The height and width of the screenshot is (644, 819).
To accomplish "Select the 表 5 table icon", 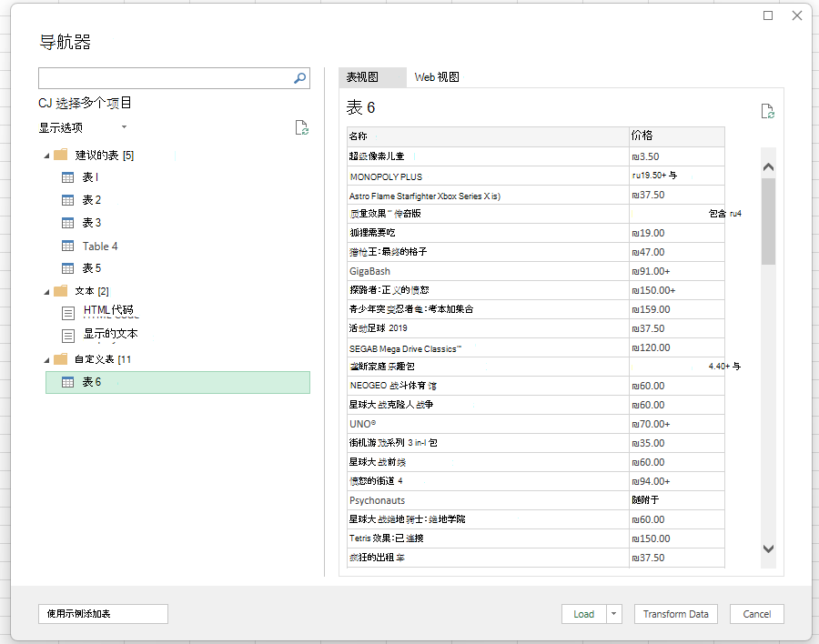I will 68,268.
